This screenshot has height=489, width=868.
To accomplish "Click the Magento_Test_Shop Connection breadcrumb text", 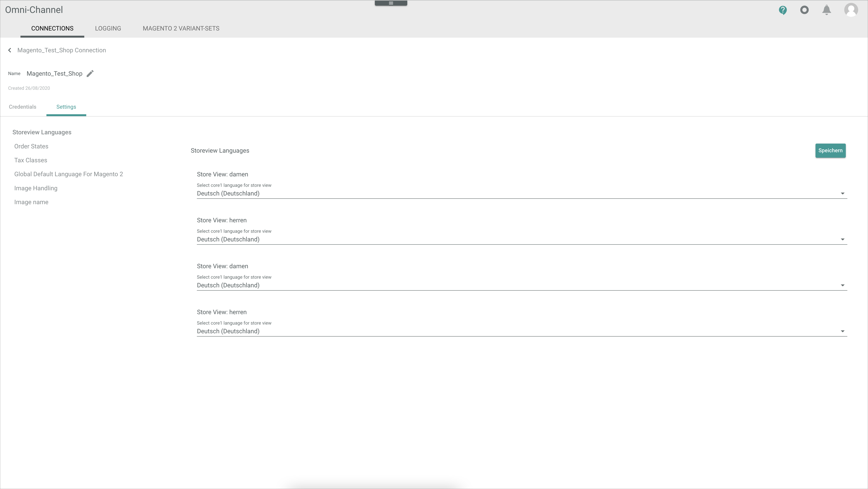I will 62,50.
